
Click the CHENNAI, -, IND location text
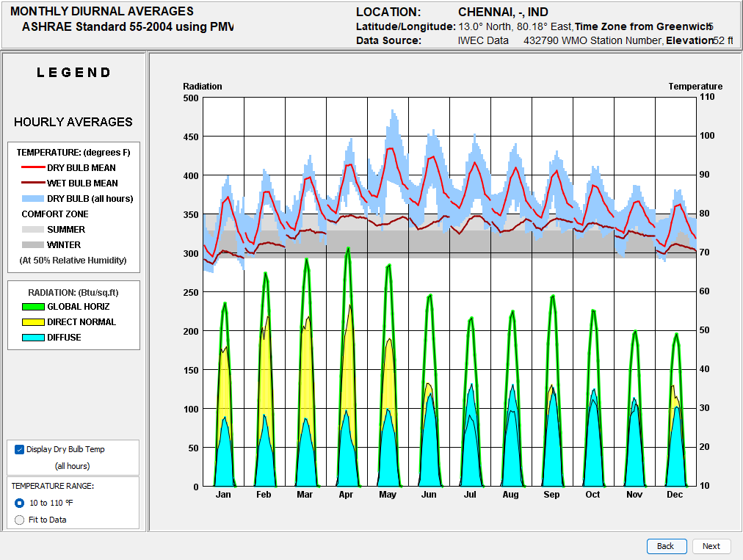(503, 12)
